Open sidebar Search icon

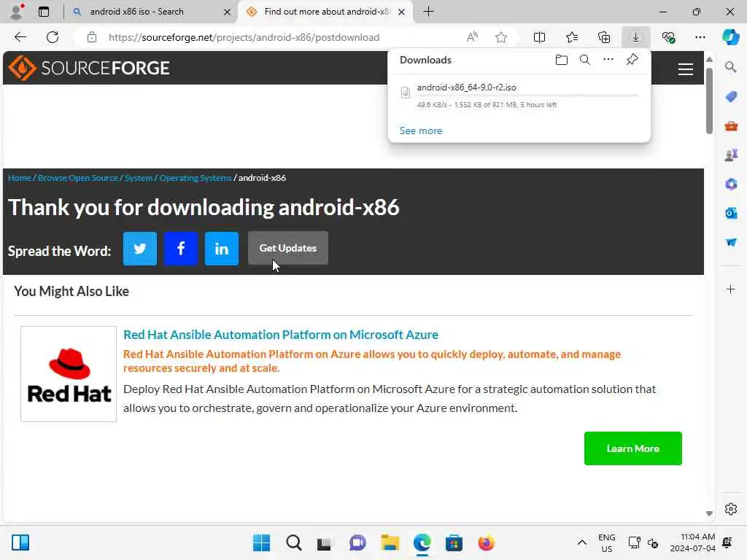(x=731, y=67)
